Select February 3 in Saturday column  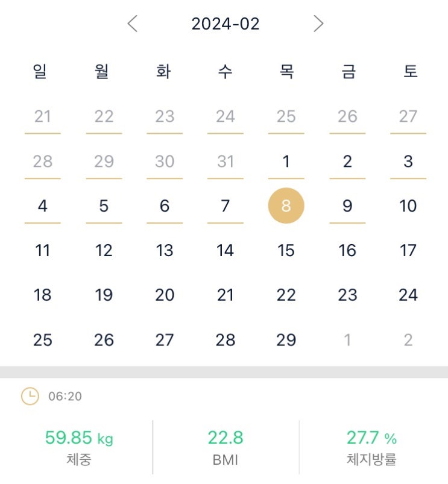(x=408, y=162)
